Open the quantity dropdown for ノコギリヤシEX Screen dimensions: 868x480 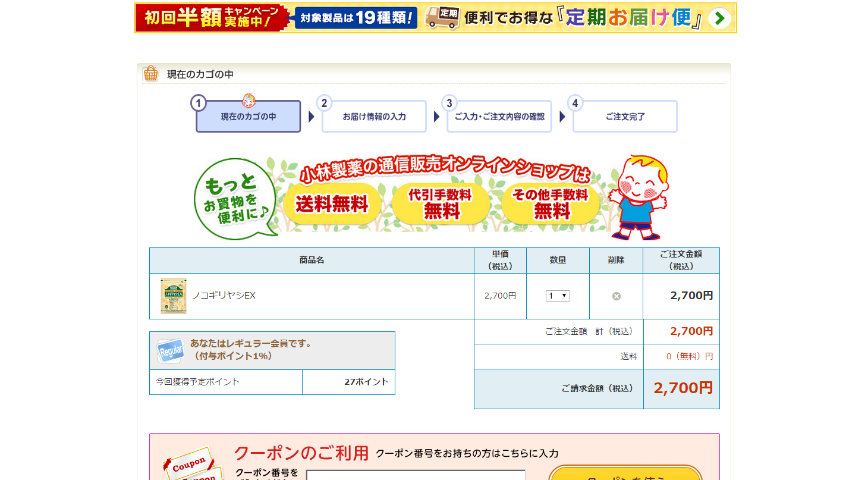558,296
